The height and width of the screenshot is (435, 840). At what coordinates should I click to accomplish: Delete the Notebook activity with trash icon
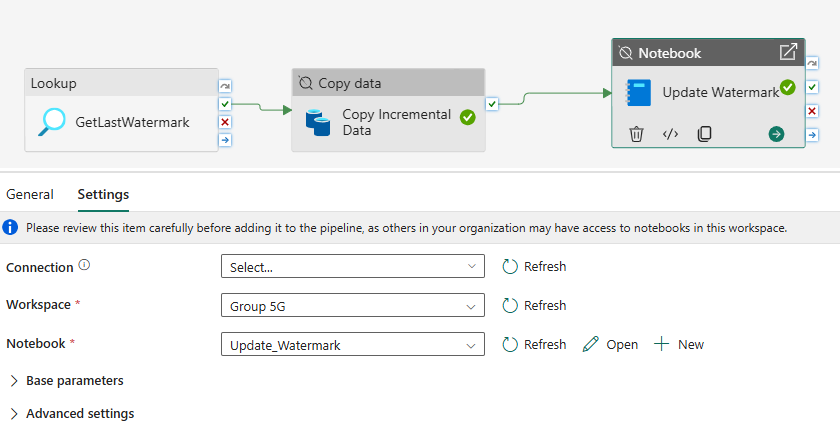tap(636, 134)
